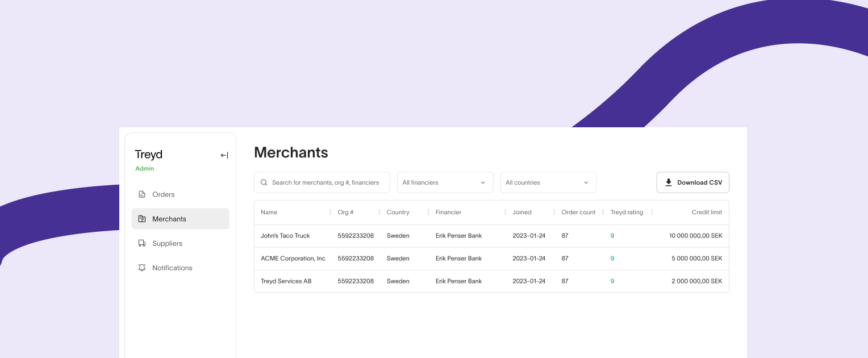Click the Treyd logo text
868x358 pixels.
[148, 155]
